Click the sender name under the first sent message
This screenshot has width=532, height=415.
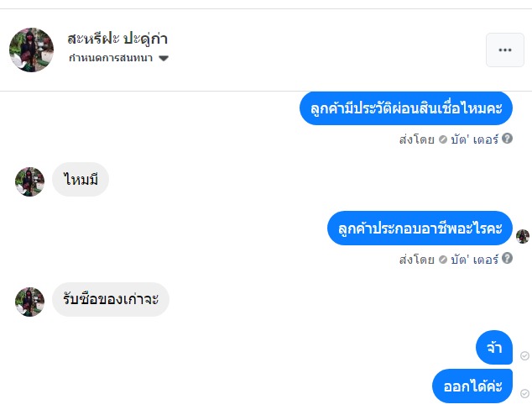476,139
